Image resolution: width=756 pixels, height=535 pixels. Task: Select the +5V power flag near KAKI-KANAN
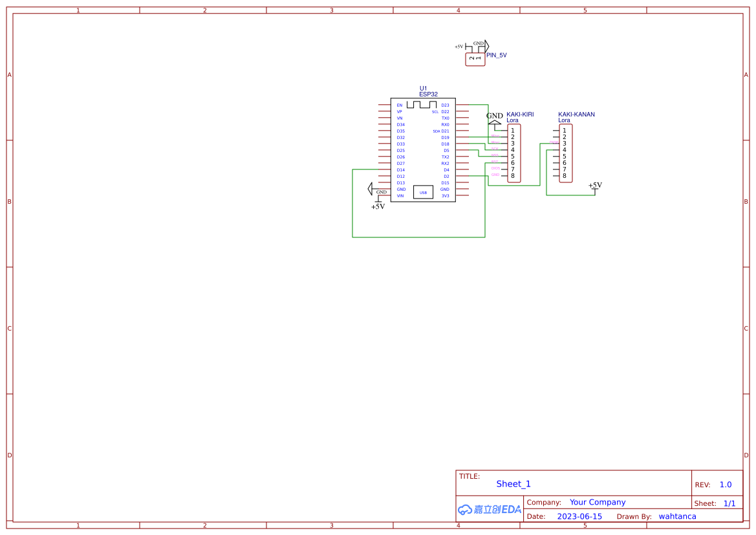pos(595,185)
